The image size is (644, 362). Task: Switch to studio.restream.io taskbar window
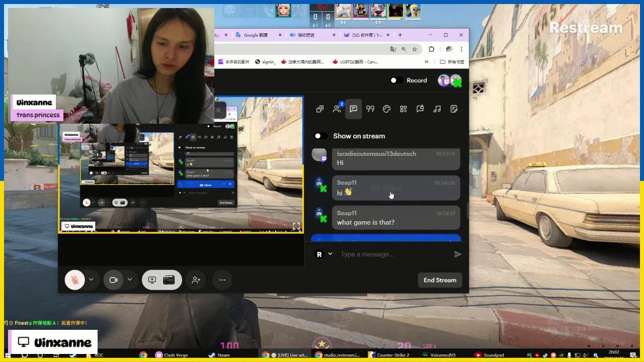(x=338, y=355)
